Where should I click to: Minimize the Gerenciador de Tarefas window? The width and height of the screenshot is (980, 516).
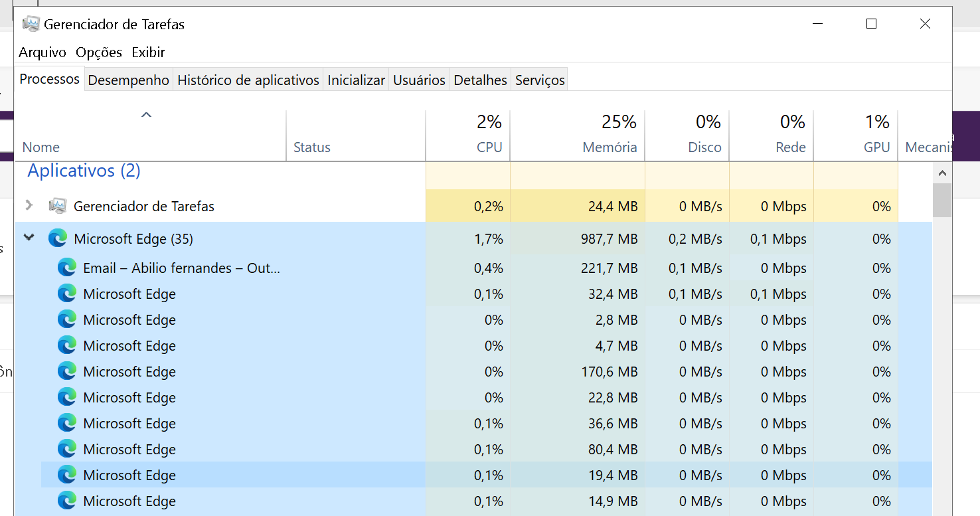click(x=818, y=24)
